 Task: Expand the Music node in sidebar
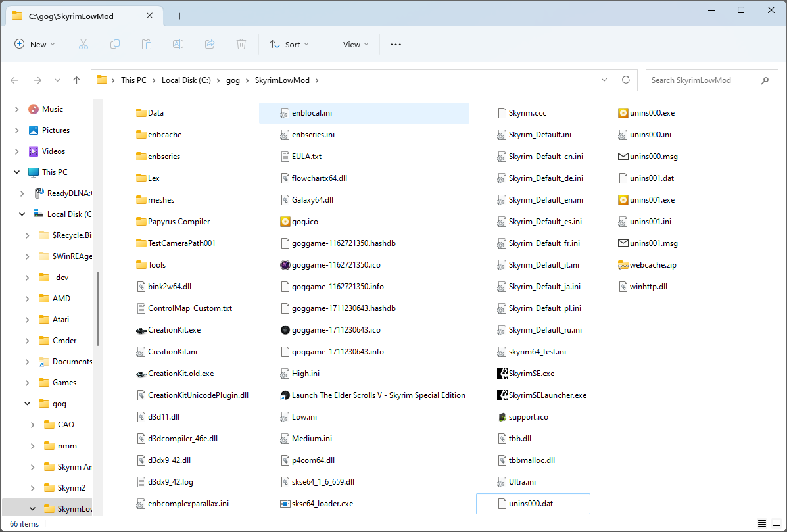pos(17,109)
